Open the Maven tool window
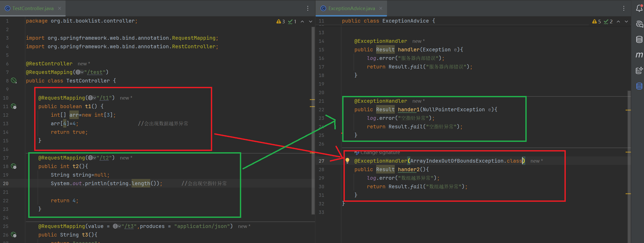The height and width of the screenshot is (243, 644). 639,55
